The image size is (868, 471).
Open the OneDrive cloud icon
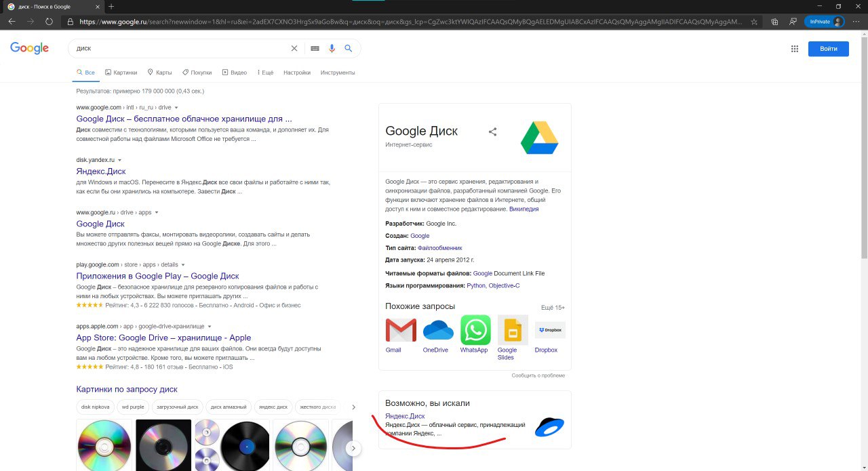438,330
